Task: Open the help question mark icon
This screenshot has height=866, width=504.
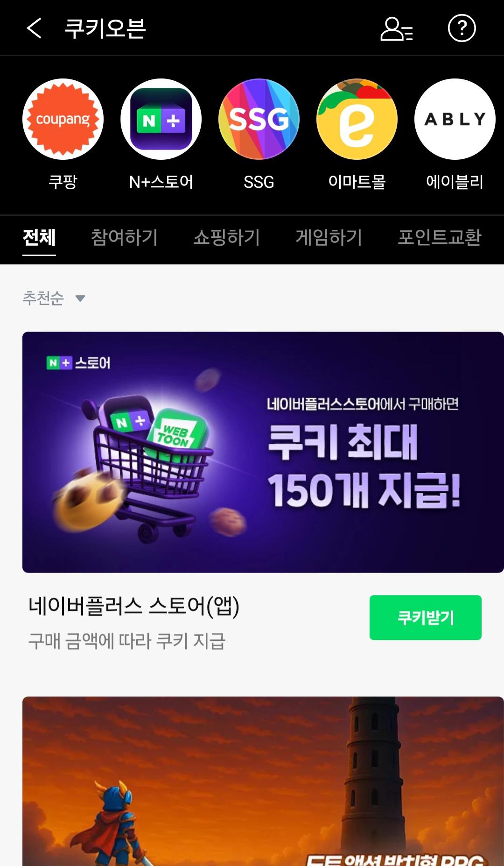Action: click(x=462, y=28)
